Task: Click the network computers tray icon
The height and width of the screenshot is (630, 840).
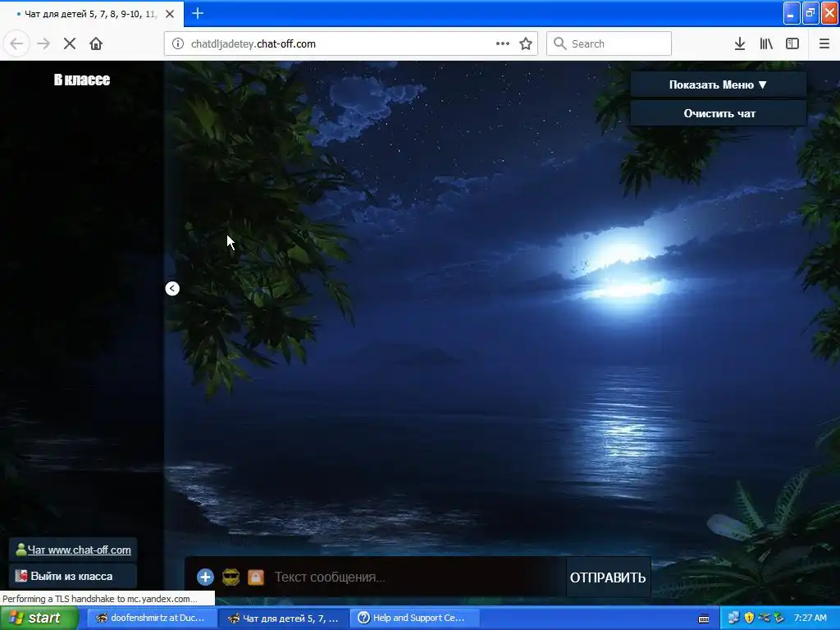Action: [733, 618]
